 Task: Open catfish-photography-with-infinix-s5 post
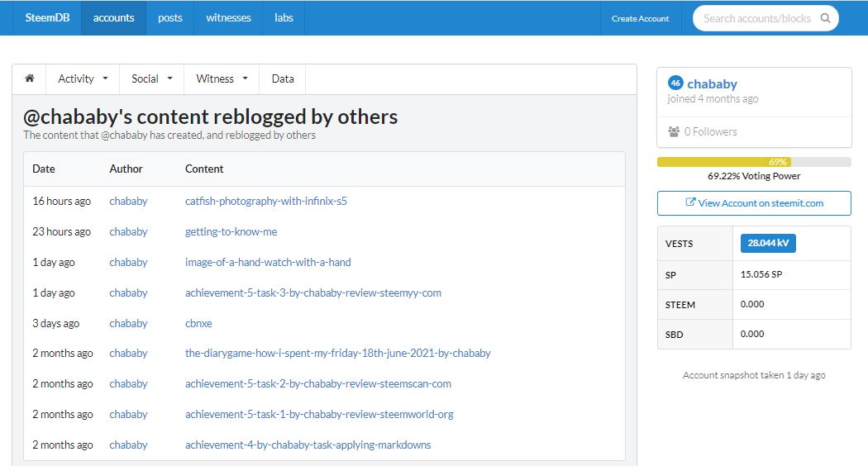(265, 201)
